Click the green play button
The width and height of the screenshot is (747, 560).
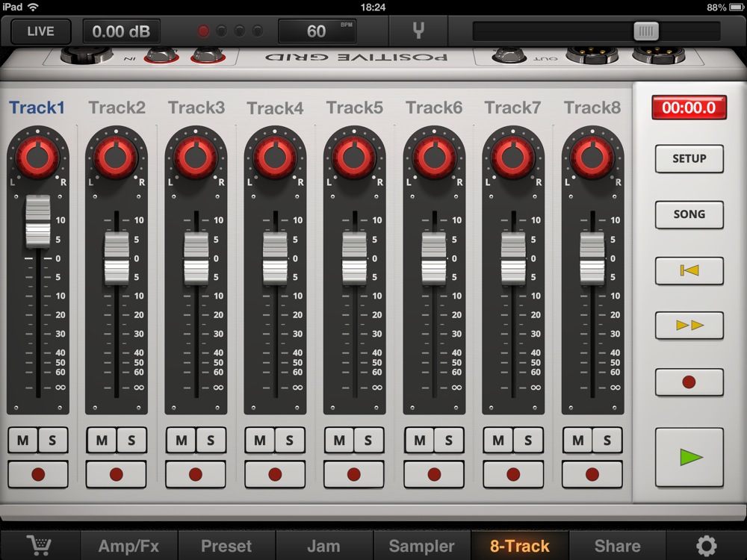pos(689,457)
